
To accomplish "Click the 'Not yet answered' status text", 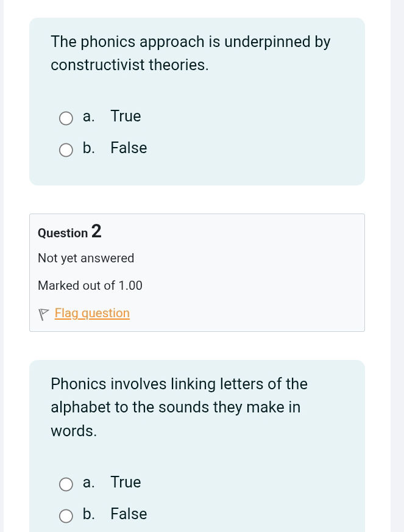I will (x=86, y=258).
